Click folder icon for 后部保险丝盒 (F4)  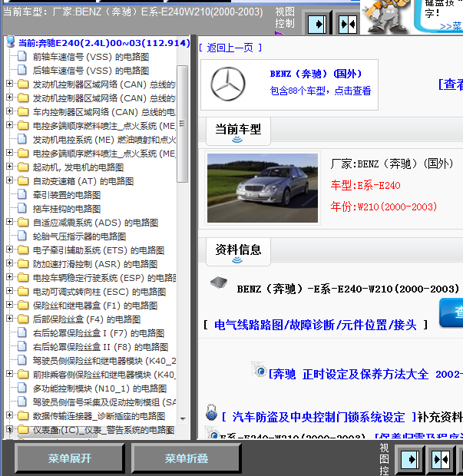[x=23, y=319]
